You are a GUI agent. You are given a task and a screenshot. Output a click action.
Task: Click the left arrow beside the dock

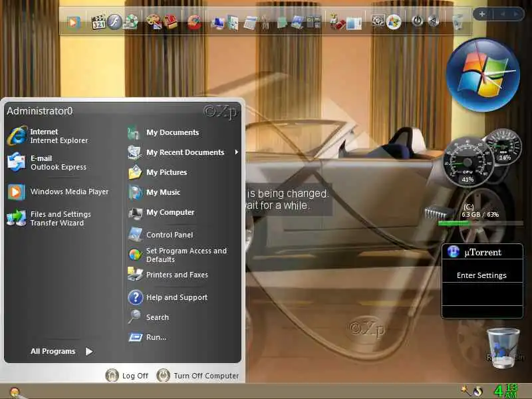503,14
